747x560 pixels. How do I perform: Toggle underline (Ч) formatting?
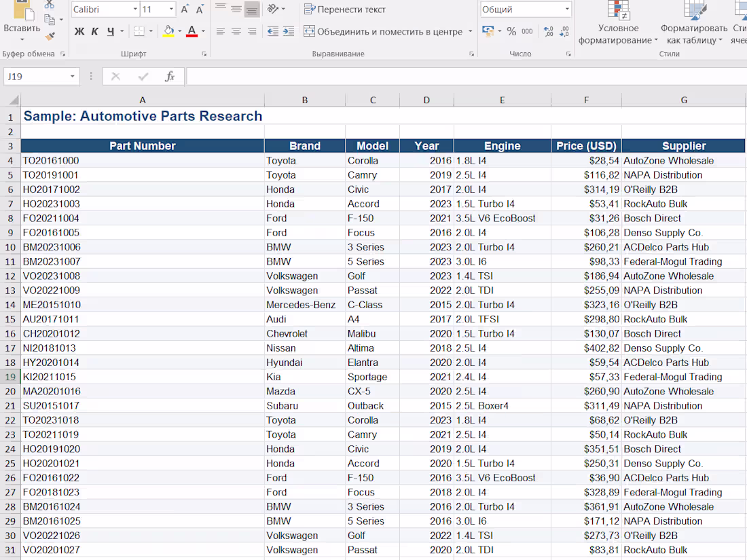pos(111,31)
